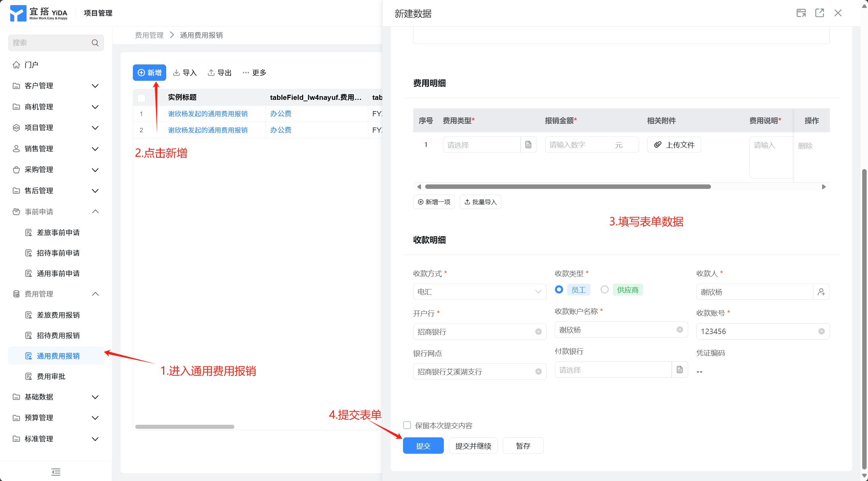Viewport: 868px width, 481px height.
Task: Click the 新增一项 button under expense table
Action: pyautogui.click(x=434, y=202)
